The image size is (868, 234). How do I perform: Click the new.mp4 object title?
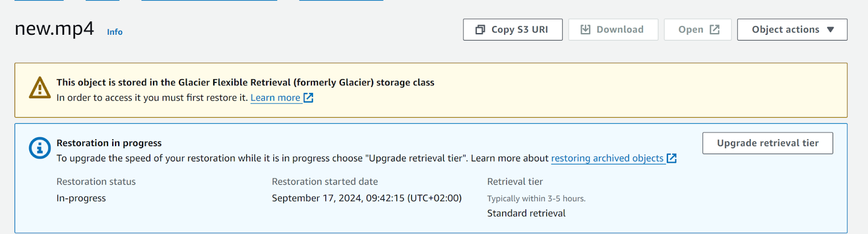[x=54, y=28]
